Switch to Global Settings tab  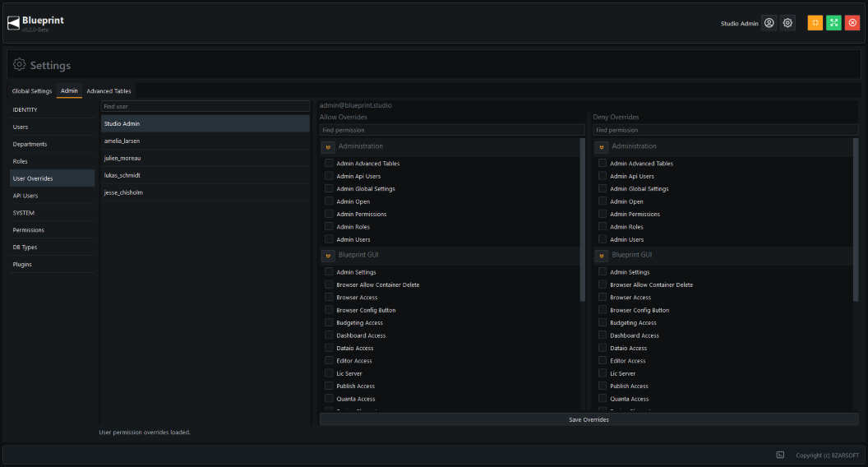(32, 91)
